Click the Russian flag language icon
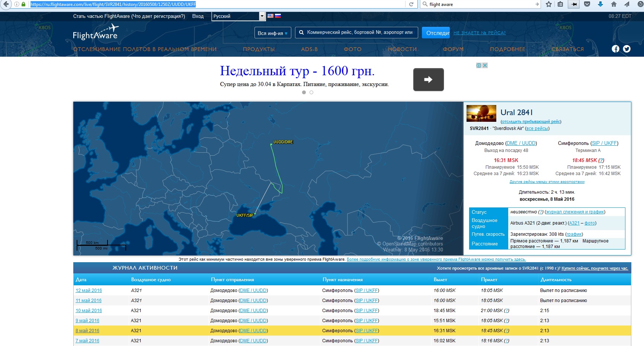644x346 pixels. (278, 16)
